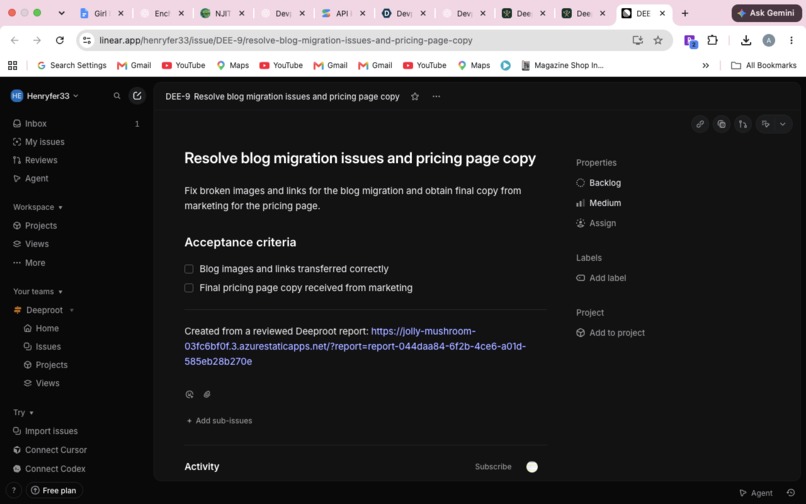Copy git branch name icon
The height and width of the screenshot is (504, 806).
pyautogui.click(x=743, y=124)
